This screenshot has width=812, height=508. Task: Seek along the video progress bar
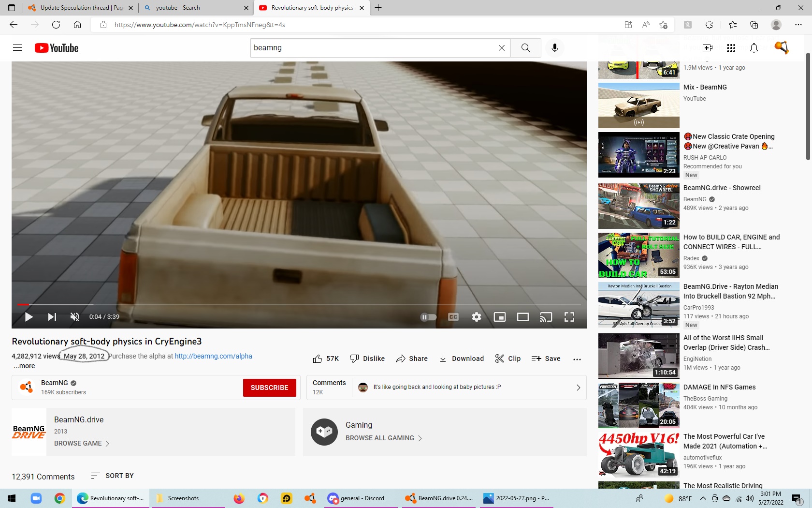[x=299, y=304]
